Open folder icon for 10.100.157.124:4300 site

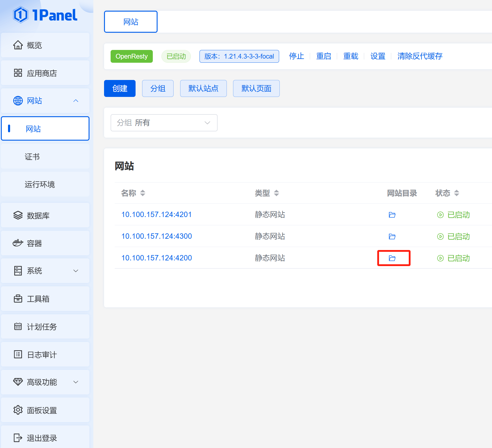point(392,236)
